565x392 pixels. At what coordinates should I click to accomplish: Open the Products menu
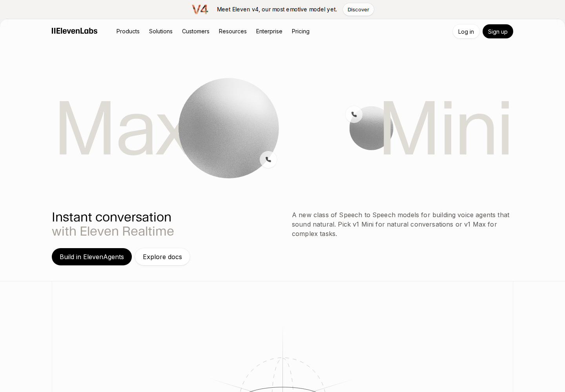coord(128,31)
